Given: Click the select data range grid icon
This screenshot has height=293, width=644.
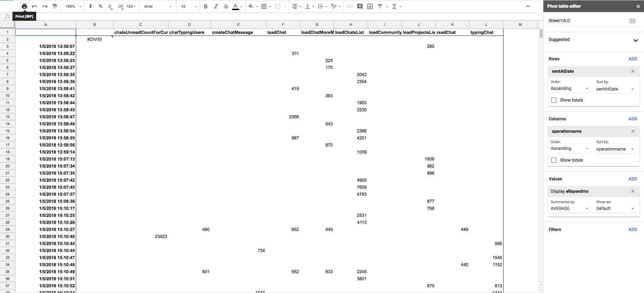Looking at the screenshot, I should pos(633,21).
